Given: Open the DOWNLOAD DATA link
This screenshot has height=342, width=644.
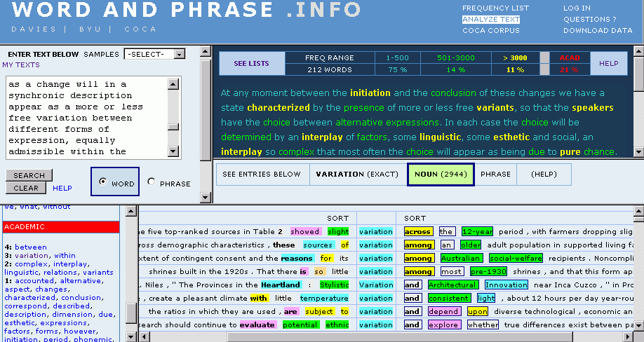Looking at the screenshot, I should [598, 31].
